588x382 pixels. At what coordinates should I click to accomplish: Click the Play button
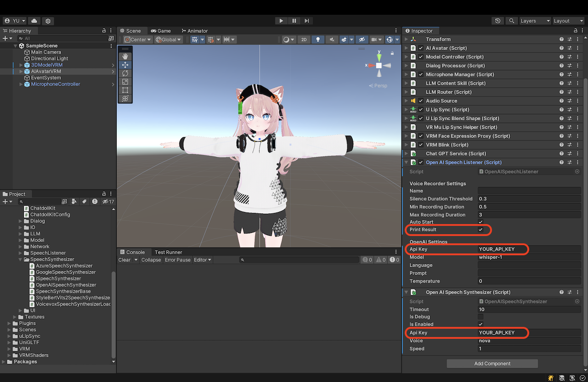tap(281, 21)
